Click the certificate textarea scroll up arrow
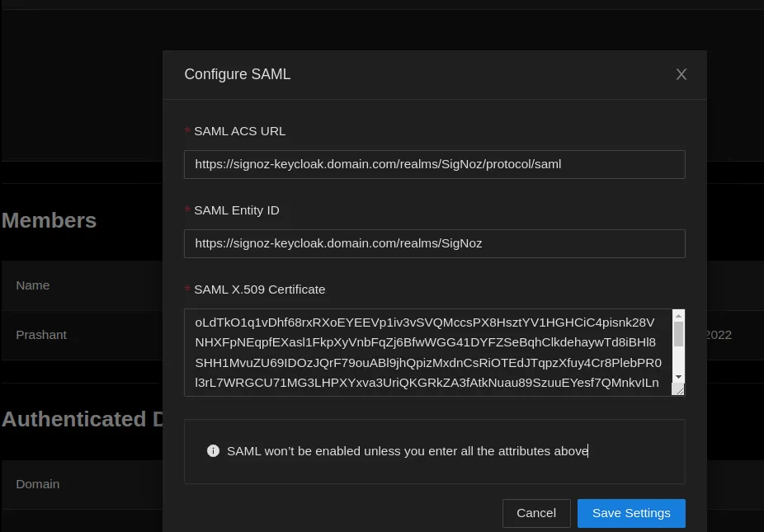The height and width of the screenshot is (532, 764). point(678,316)
